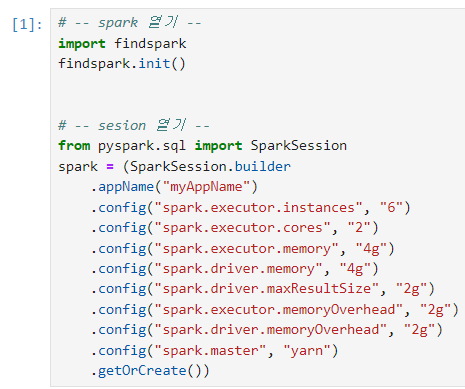Viewport: 465px width, 389px height.
Task: Click the .appName("myAppName") line
Action: 174,187
